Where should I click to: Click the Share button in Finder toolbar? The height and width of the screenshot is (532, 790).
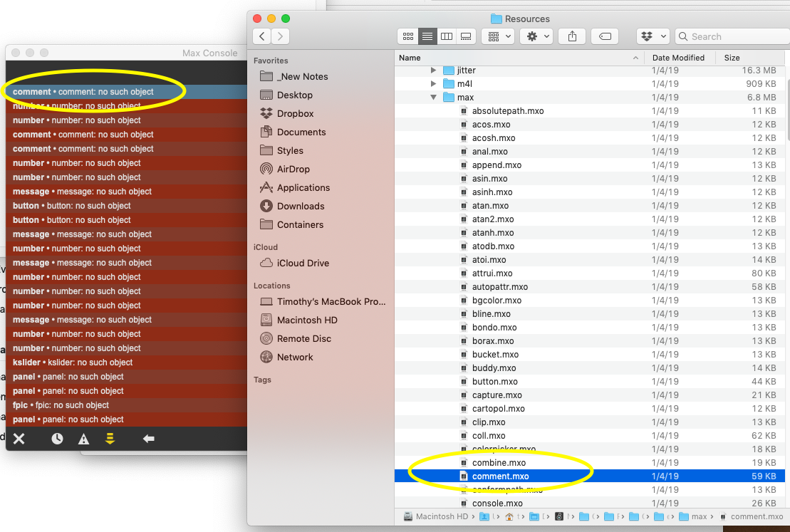(x=572, y=36)
